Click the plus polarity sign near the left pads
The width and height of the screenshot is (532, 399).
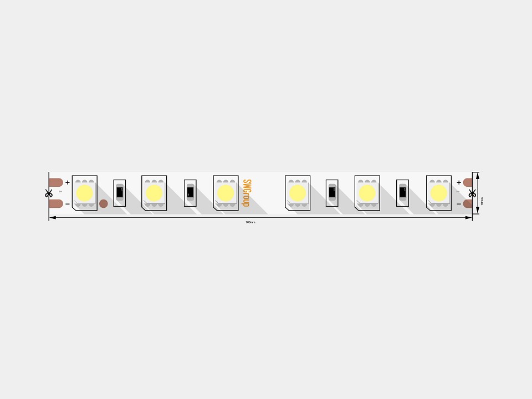(x=68, y=182)
